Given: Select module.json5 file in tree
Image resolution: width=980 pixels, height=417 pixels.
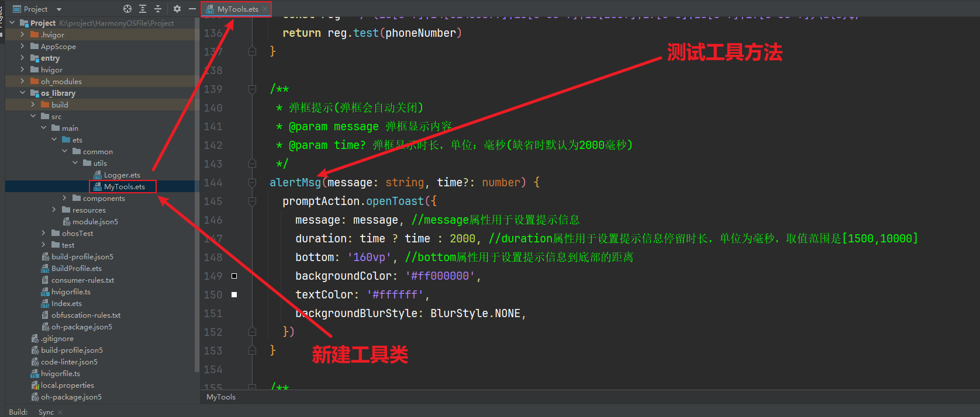Looking at the screenshot, I should (x=95, y=222).
